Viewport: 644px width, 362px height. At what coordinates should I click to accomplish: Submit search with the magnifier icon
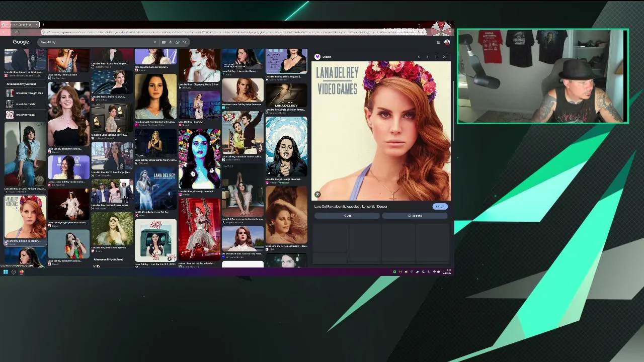click(x=185, y=42)
